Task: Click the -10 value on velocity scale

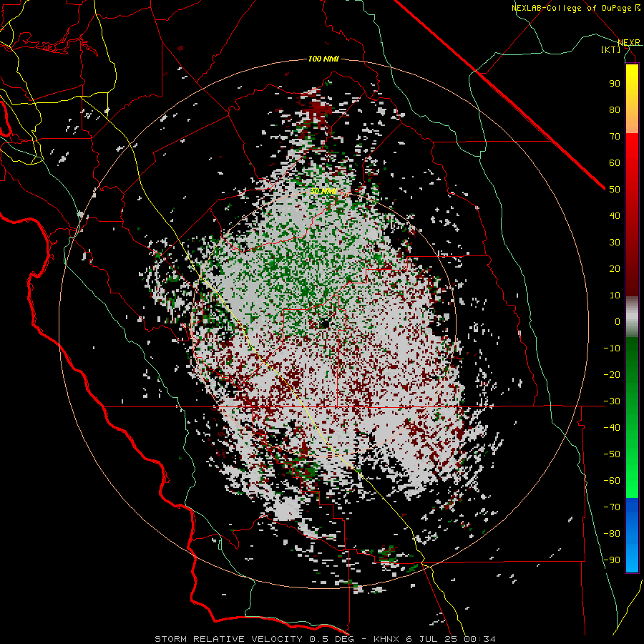Action: pos(612,348)
